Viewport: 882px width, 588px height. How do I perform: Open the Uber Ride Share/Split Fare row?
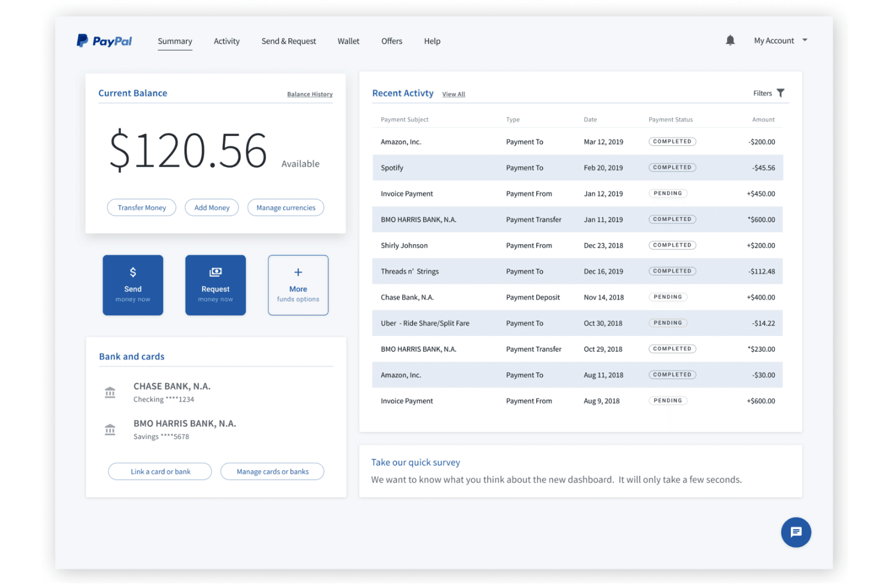coord(577,323)
